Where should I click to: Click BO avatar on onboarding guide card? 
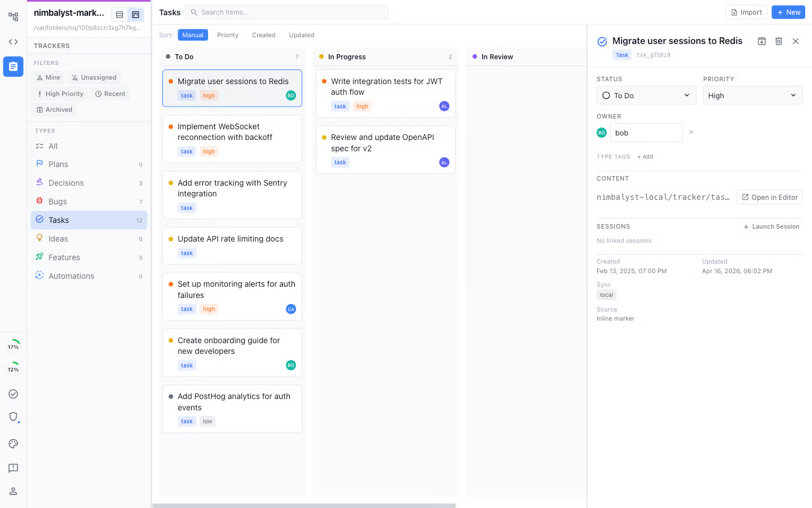tap(291, 365)
